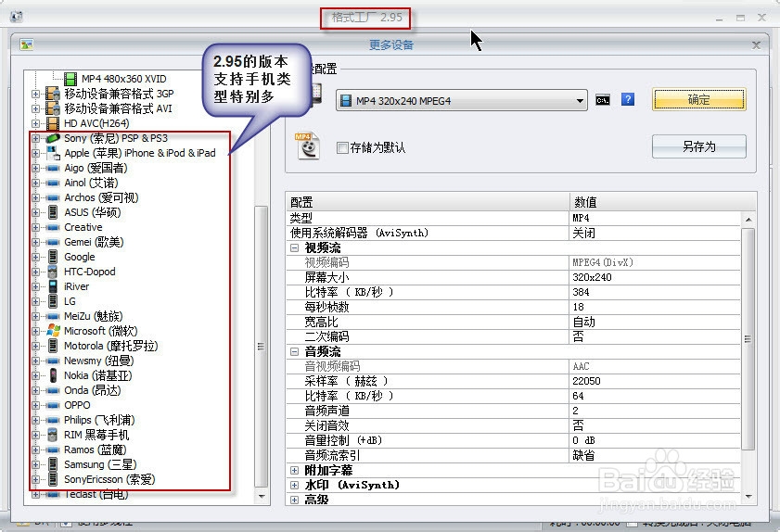Click the HTC-Dopod phone icon
The height and width of the screenshot is (532, 780).
pyautogui.click(x=53, y=272)
